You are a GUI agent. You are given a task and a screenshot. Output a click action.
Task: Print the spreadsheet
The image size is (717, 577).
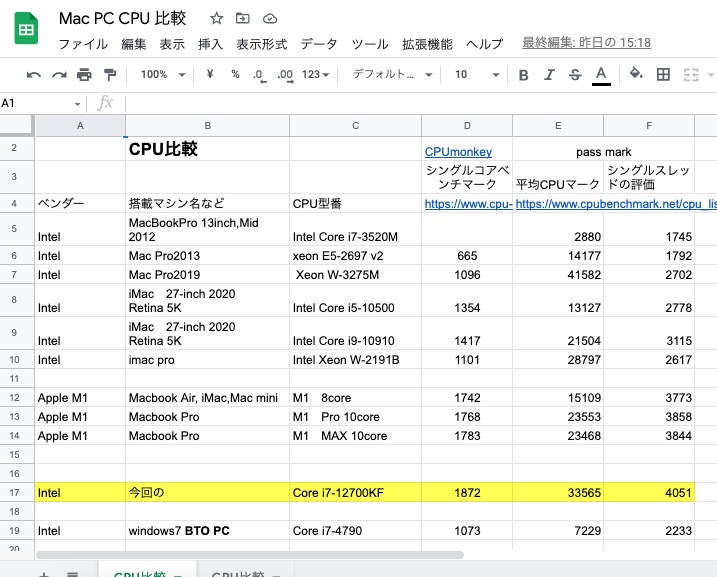tap(84, 75)
